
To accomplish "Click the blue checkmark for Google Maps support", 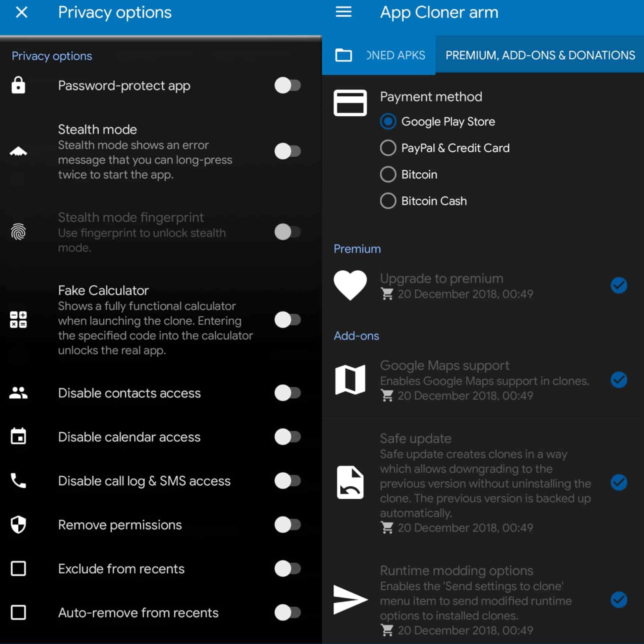I will pos(619,380).
